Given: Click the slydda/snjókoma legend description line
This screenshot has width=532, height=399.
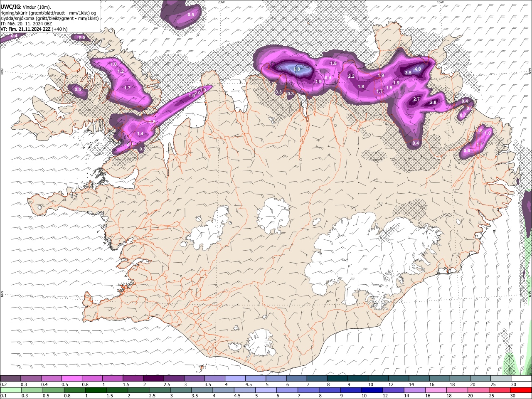Looking at the screenshot, I should click(49, 18).
